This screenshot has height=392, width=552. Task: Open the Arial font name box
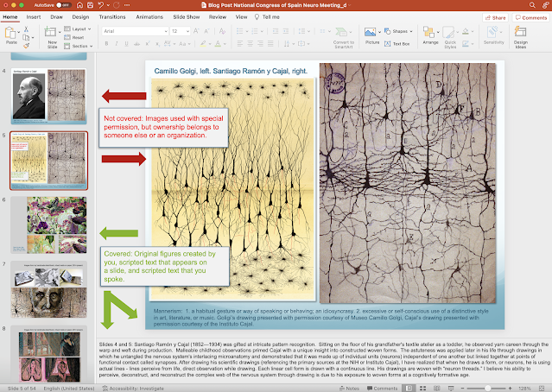pos(135,31)
